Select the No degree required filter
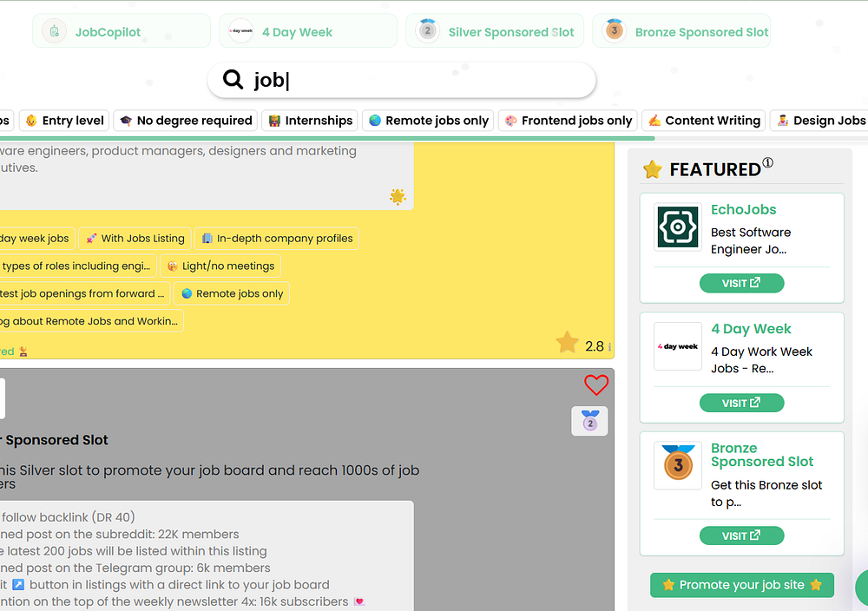This screenshot has width=868, height=611. click(x=186, y=121)
